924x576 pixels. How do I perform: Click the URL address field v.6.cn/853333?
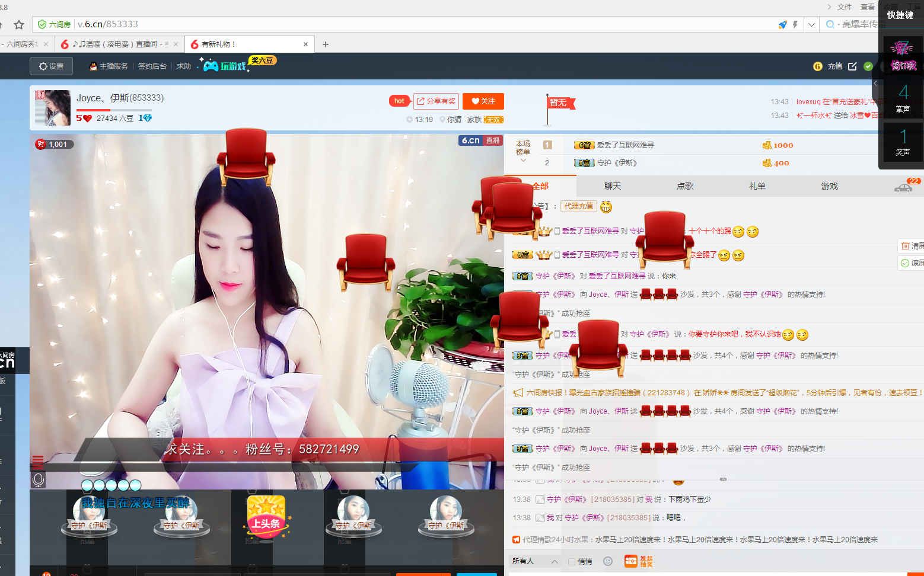[108, 24]
